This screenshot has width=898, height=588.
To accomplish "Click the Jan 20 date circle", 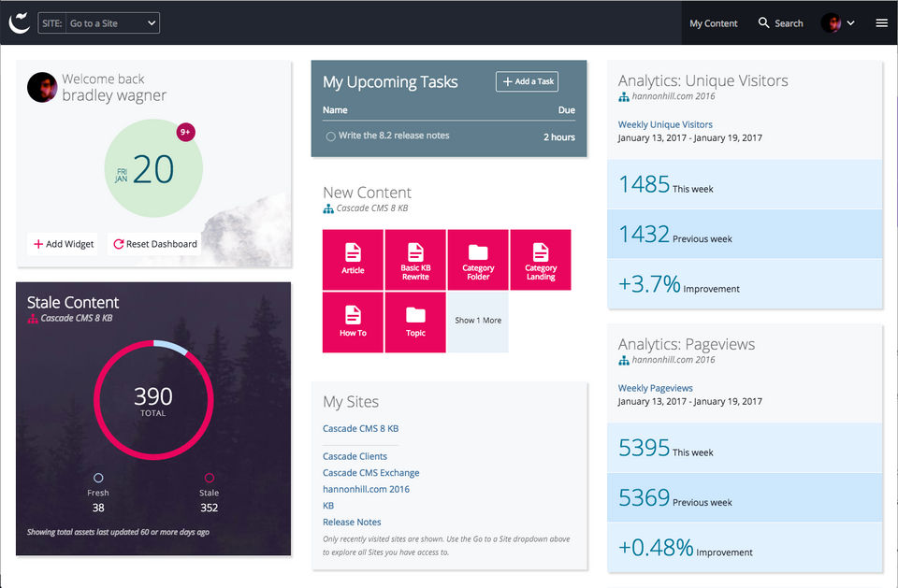I will [152, 168].
